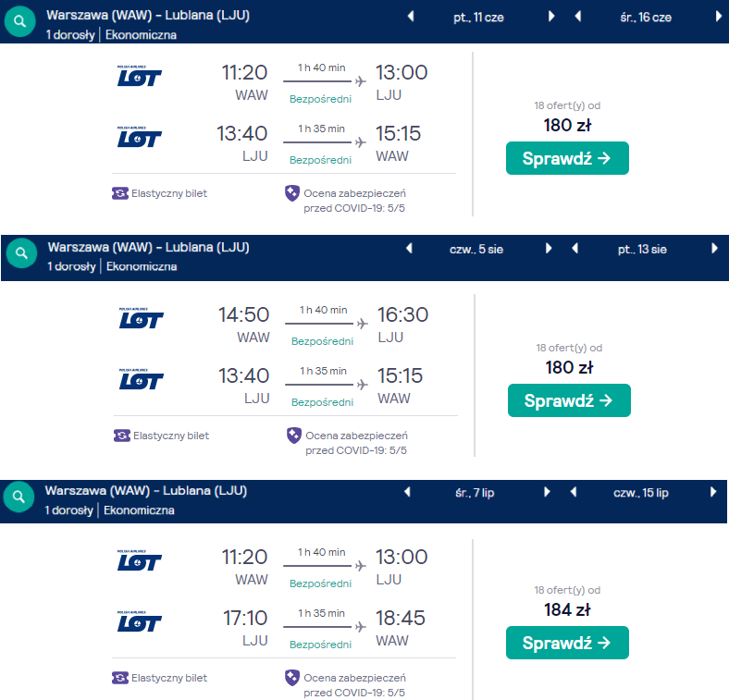Click the search icon beside the 5 sie header
Screen dimensions: 729x700
pos(21,253)
